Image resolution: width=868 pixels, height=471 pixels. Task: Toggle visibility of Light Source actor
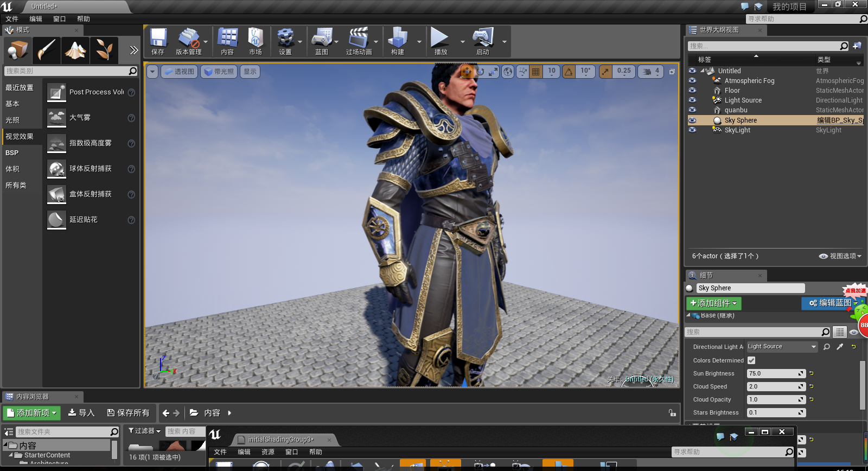point(692,100)
